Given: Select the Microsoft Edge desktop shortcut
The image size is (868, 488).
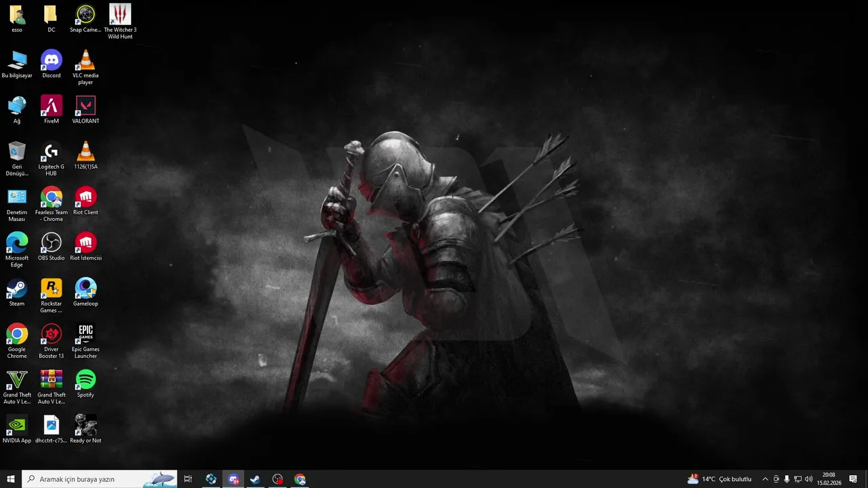Looking at the screenshot, I should (17, 249).
